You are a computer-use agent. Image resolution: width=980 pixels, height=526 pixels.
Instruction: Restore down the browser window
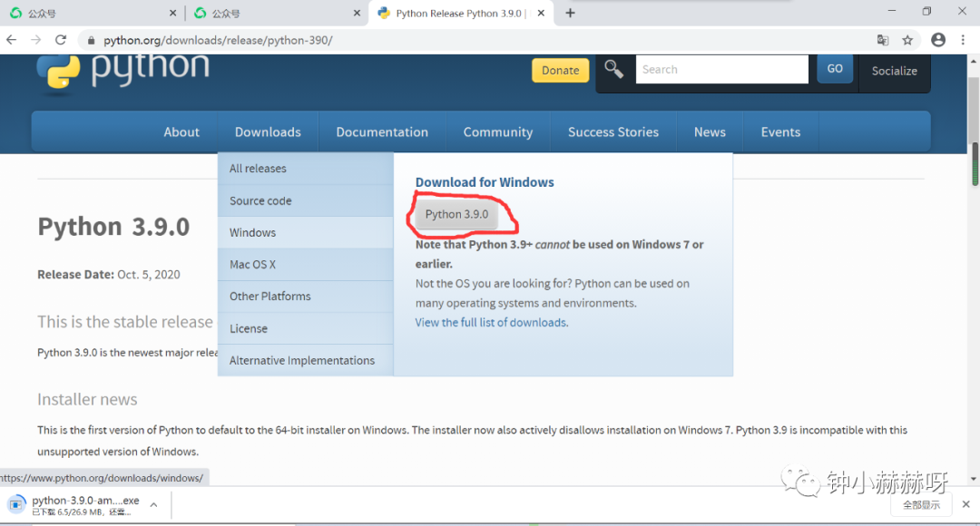click(926, 11)
